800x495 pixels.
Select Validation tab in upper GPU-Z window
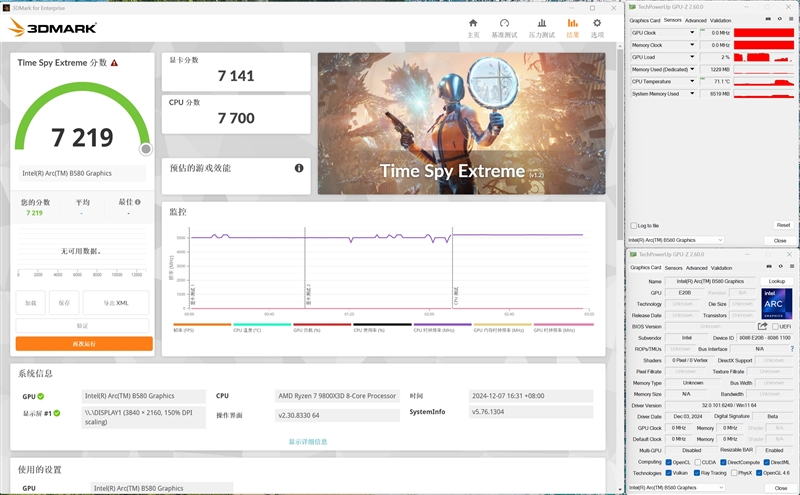pyautogui.click(x=720, y=20)
